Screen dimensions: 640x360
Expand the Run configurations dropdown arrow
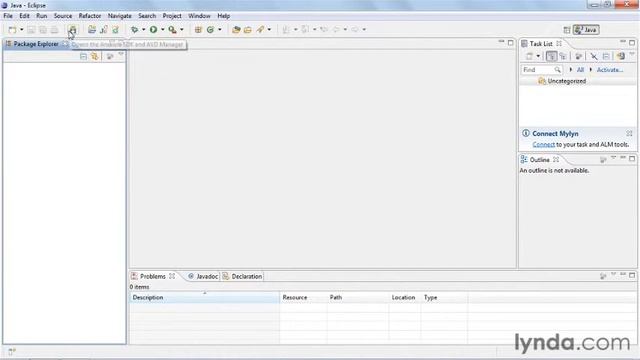click(x=162, y=30)
